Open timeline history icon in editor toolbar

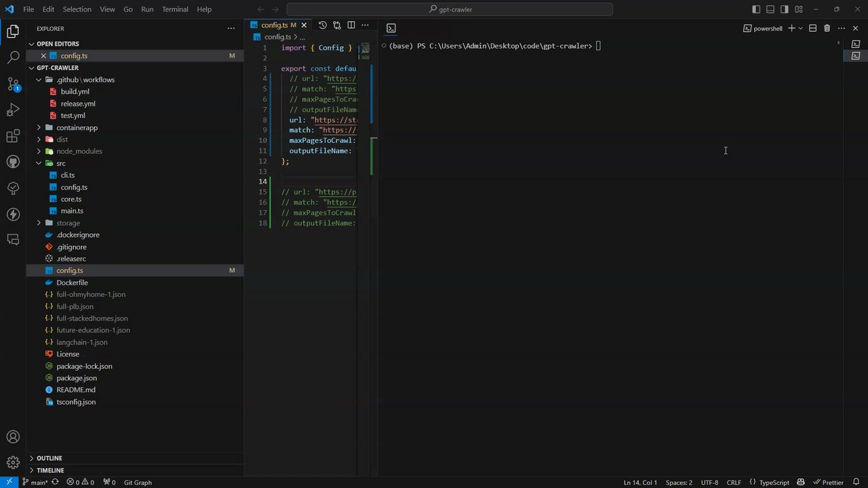click(323, 25)
